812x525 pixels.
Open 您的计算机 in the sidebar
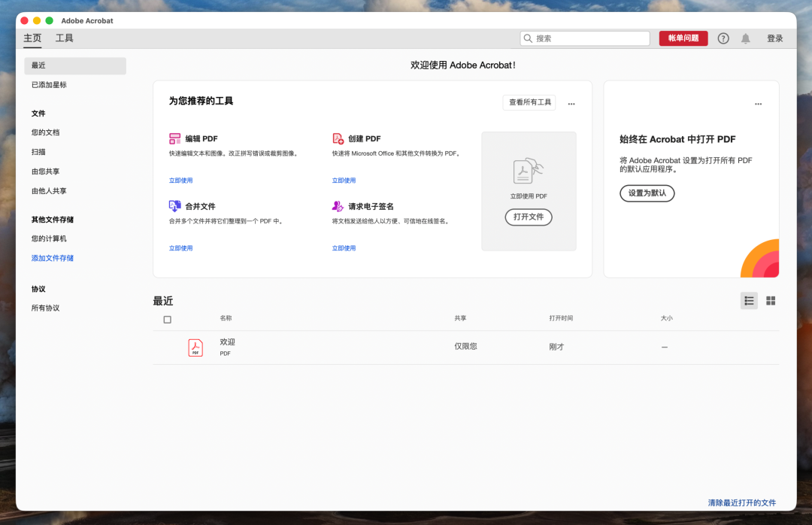49,238
